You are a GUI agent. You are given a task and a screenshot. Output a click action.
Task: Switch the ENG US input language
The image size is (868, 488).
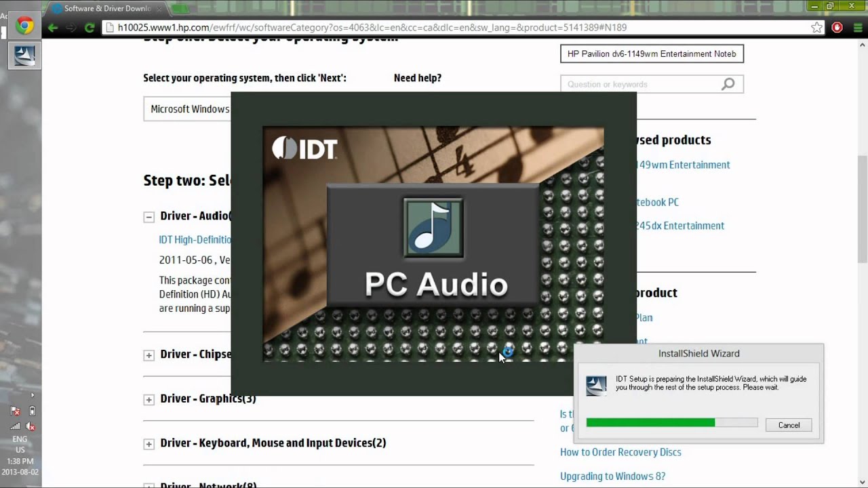[x=20, y=445]
